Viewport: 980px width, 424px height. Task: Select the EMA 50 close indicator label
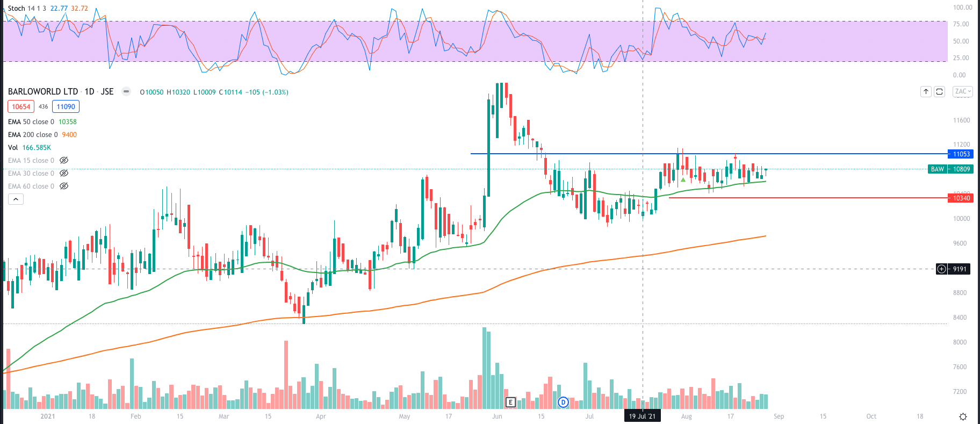pos(31,121)
